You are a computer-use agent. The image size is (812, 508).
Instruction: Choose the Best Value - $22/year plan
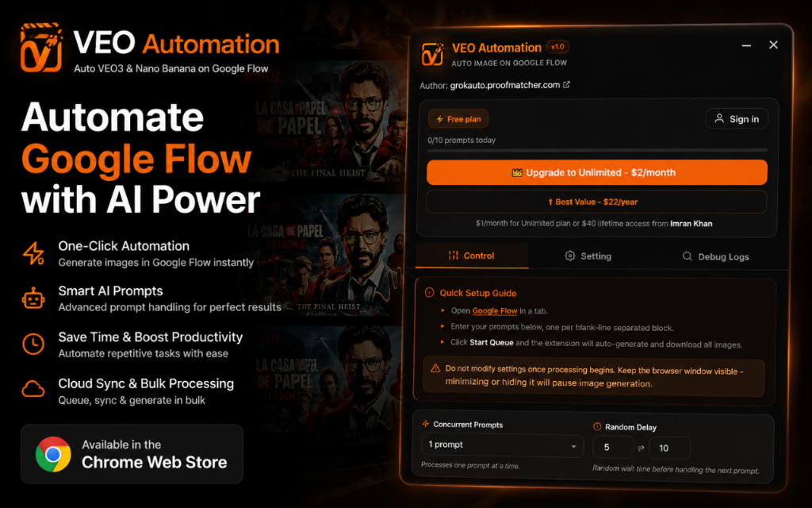coord(596,202)
